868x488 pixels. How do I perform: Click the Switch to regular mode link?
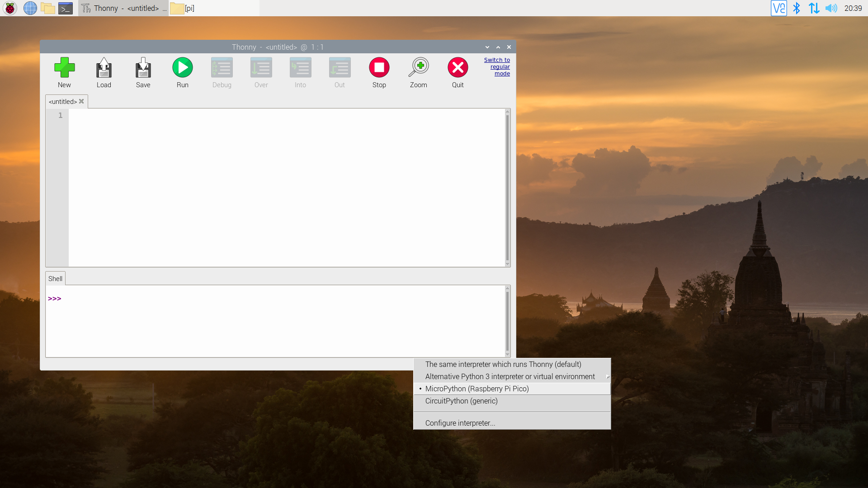(497, 66)
